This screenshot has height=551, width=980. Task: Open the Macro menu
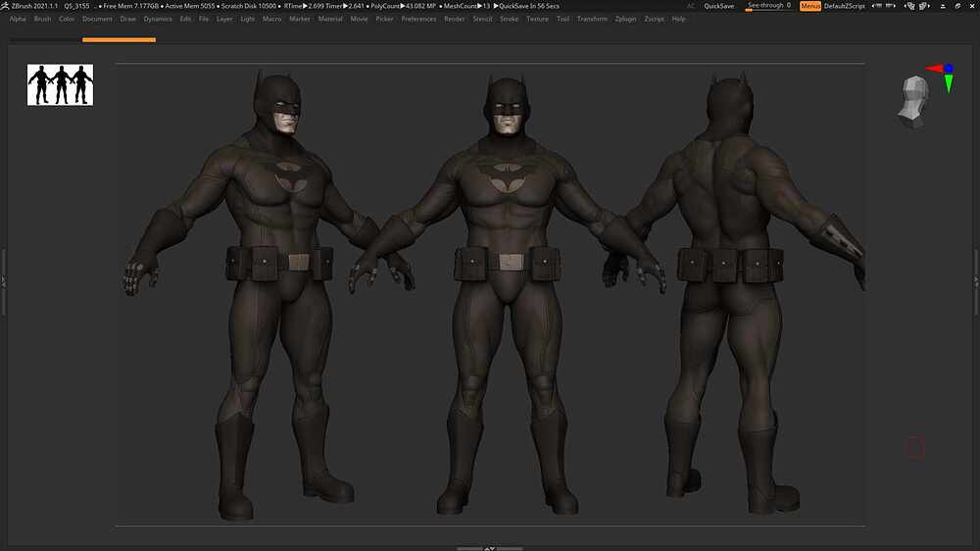point(271,19)
